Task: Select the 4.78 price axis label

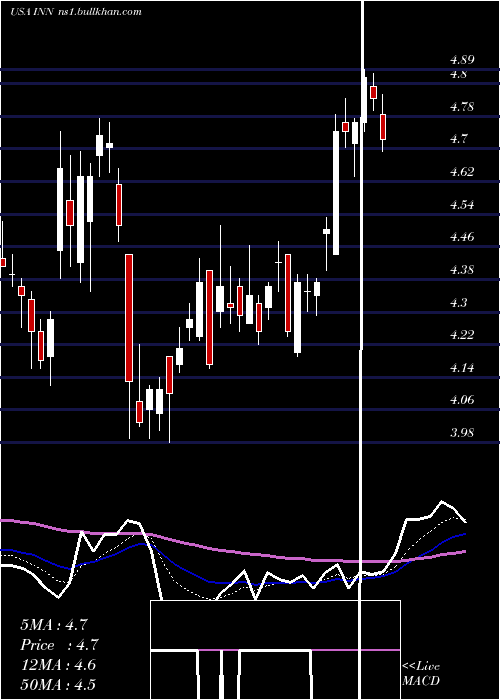Action: coord(462,107)
